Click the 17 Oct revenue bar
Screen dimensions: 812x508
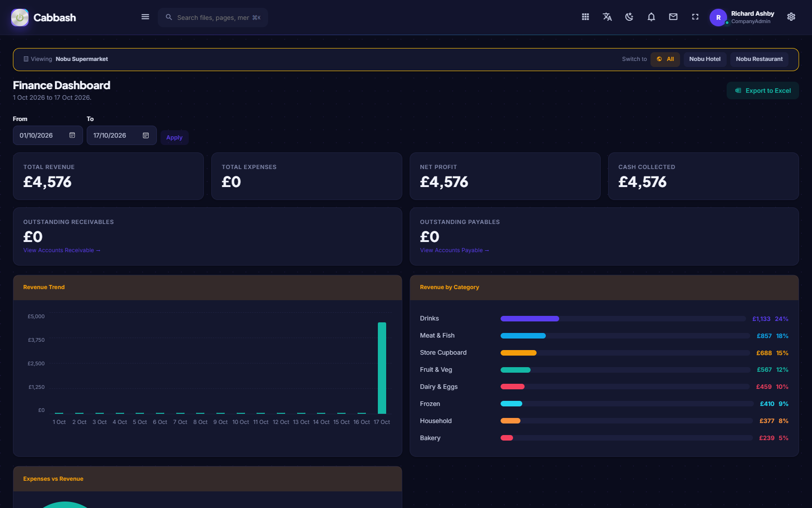coord(382,368)
